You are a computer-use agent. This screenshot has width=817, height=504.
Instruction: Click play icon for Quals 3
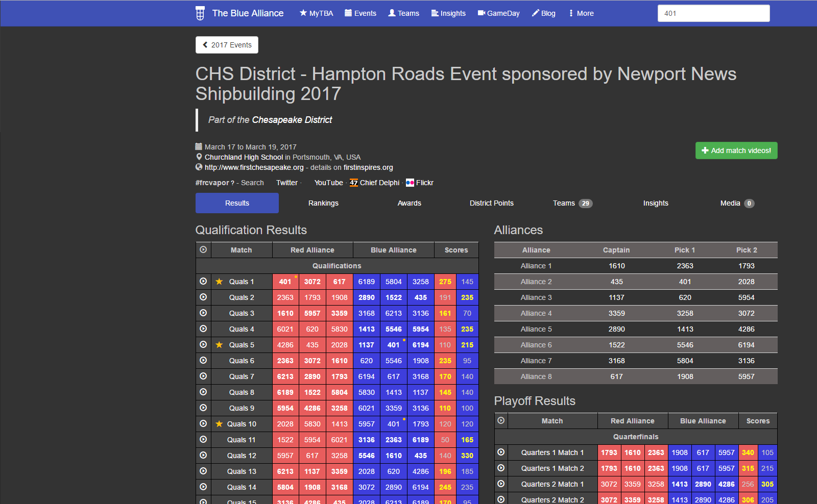pyautogui.click(x=203, y=313)
